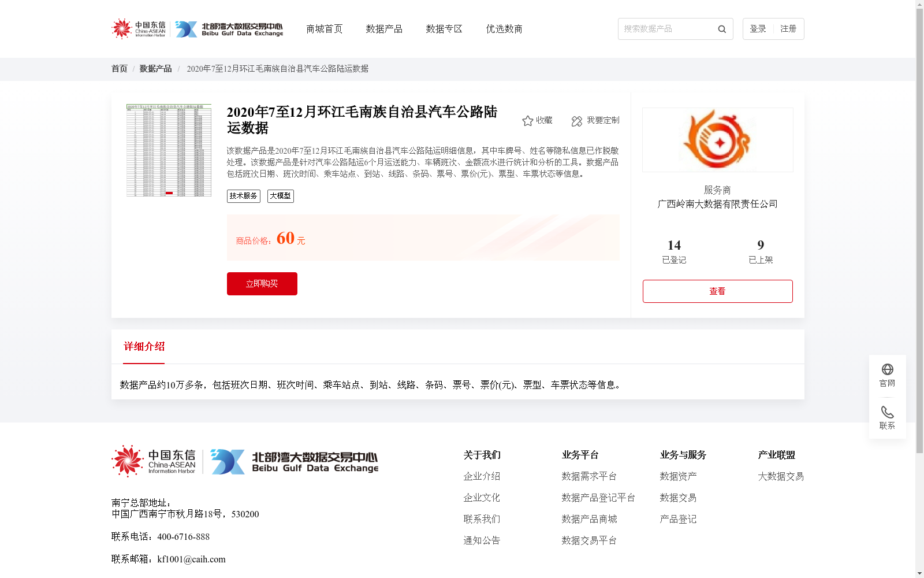Click the product title heading

click(x=362, y=120)
